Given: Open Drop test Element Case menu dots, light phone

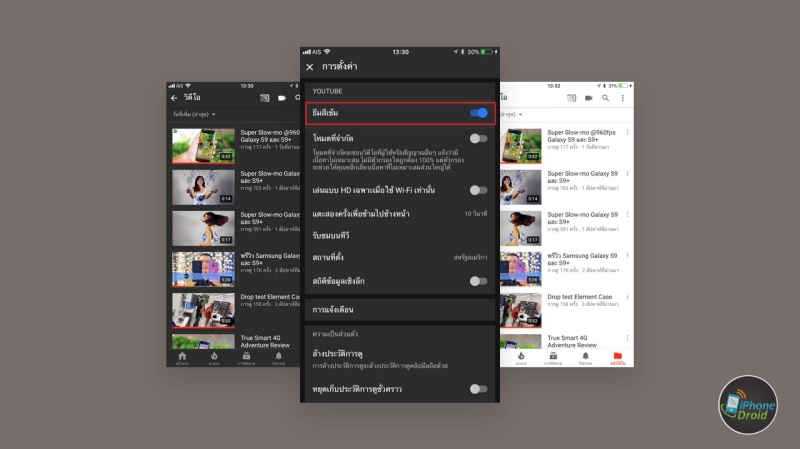Looking at the screenshot, I should tap(628, 297).
